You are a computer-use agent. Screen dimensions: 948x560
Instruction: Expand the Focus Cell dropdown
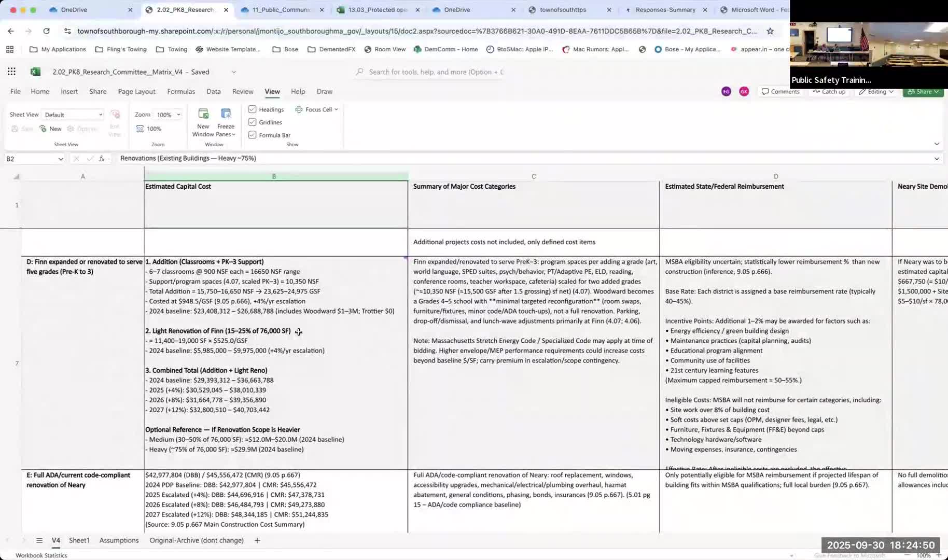point(336,109)
